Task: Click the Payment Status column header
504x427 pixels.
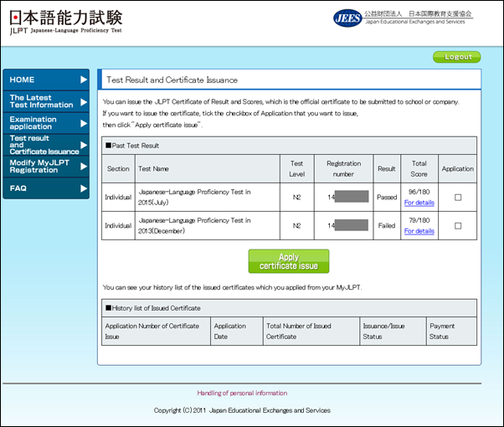Action: point(451,332)
